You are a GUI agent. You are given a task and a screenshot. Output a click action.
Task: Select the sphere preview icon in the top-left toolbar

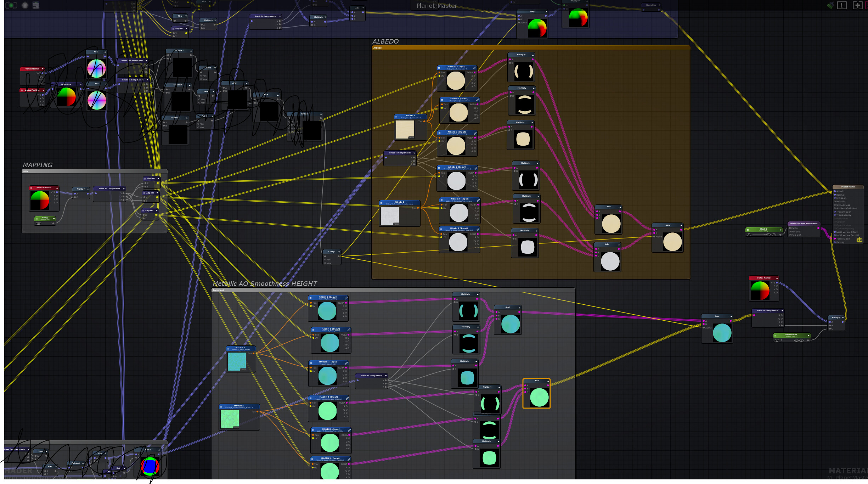(x=25, y=5)
